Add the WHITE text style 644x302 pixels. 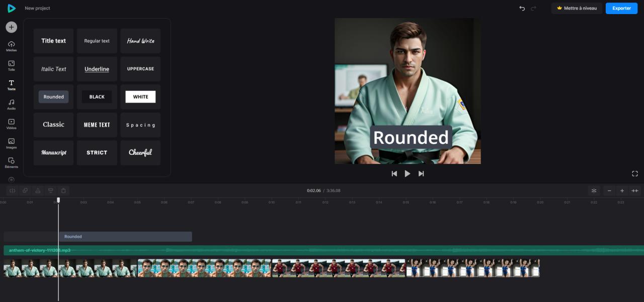pos(140,96)
